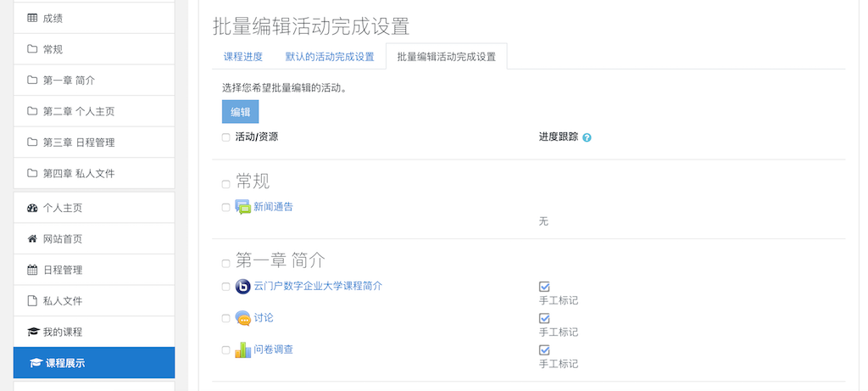Screen dimensions: 868x391
Task: Switch to the 默认的活动完成设置 tab
Action: point(330,57)
